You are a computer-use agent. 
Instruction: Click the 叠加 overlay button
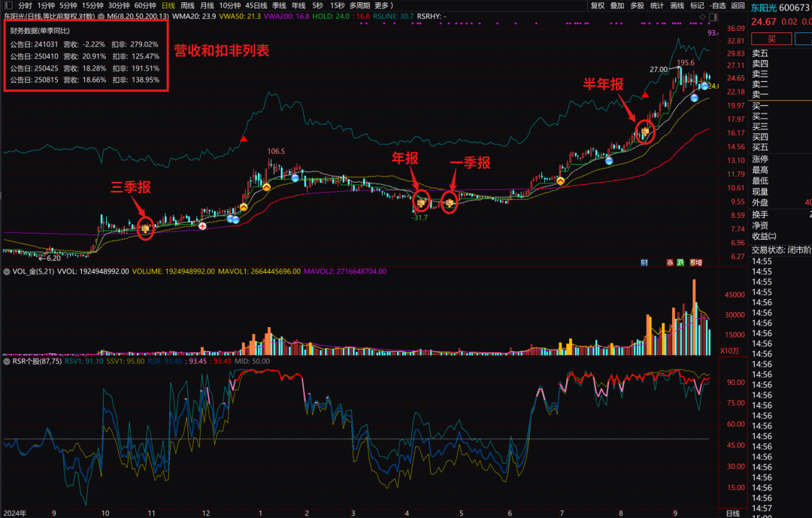617,6
